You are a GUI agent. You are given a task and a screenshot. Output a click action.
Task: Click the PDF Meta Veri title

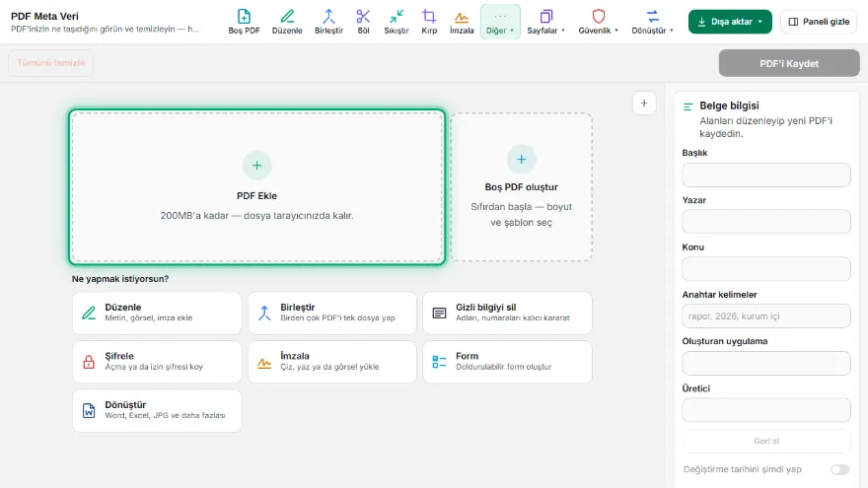point(44,16)
